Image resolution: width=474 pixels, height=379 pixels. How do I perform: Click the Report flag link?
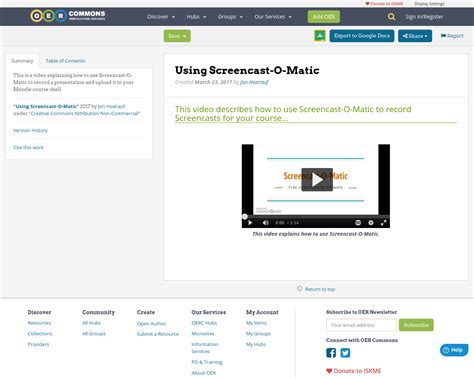tap(452, 36)
